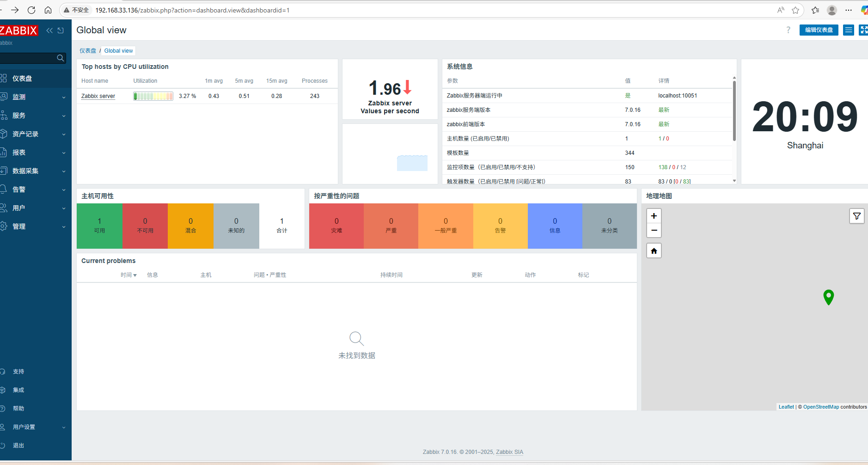This screenshot has width=868, height=465.
Task: Focus the sidebar search field
Action: click(x=28, y=58)
